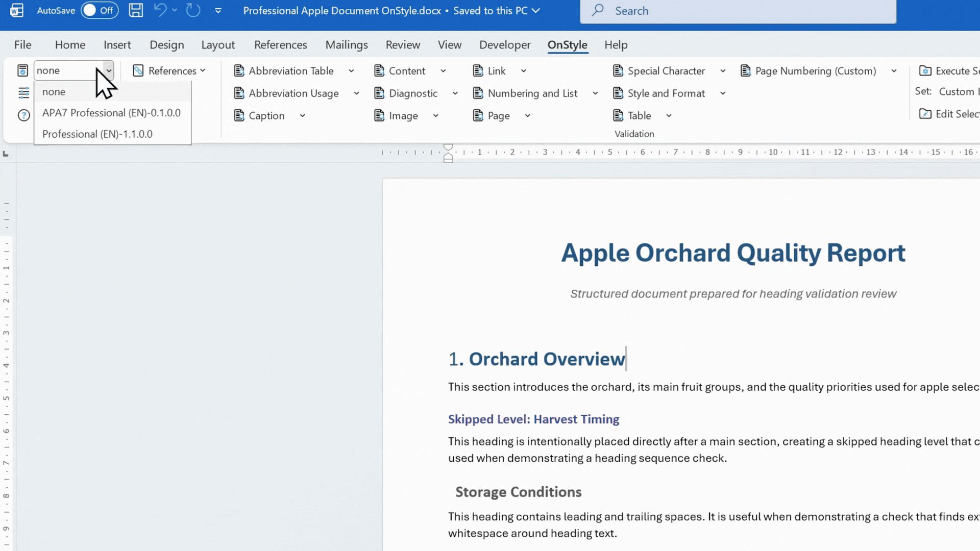980x551 pixels.
Task: Click the first line indent ruler marker
Action: 448,147
